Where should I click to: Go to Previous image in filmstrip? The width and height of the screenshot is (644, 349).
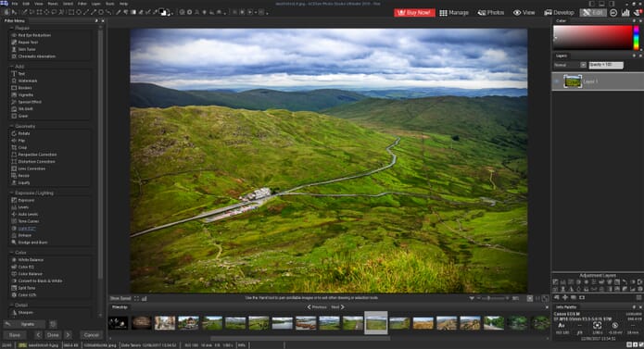317,307
